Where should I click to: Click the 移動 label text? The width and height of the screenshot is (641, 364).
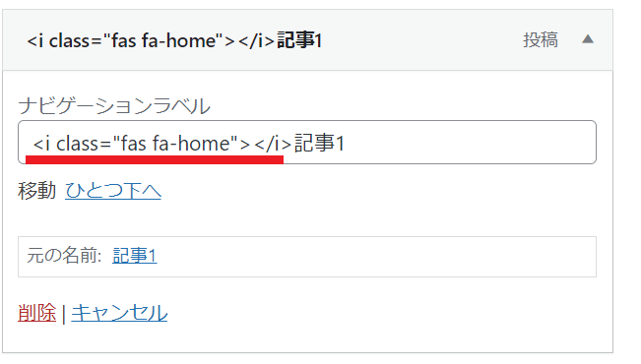point(36,191)
